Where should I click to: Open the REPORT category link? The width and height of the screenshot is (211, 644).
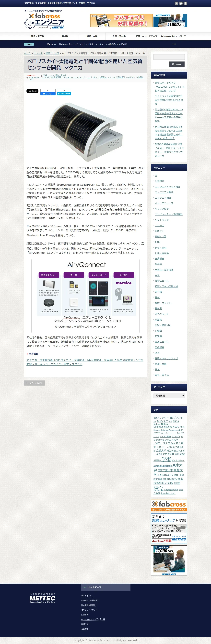[x=159, y=181]
